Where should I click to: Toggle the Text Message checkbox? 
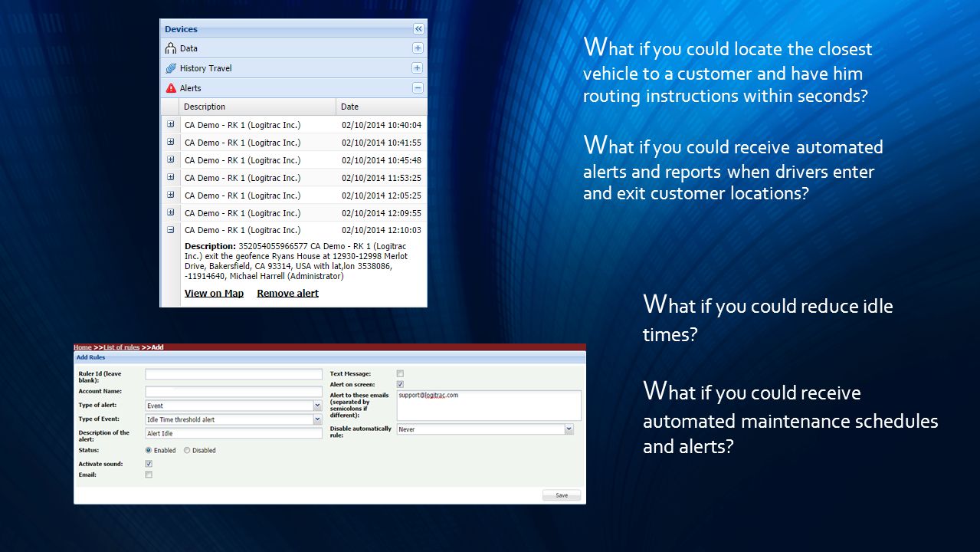pyautogui.click(x=400, y=373)
